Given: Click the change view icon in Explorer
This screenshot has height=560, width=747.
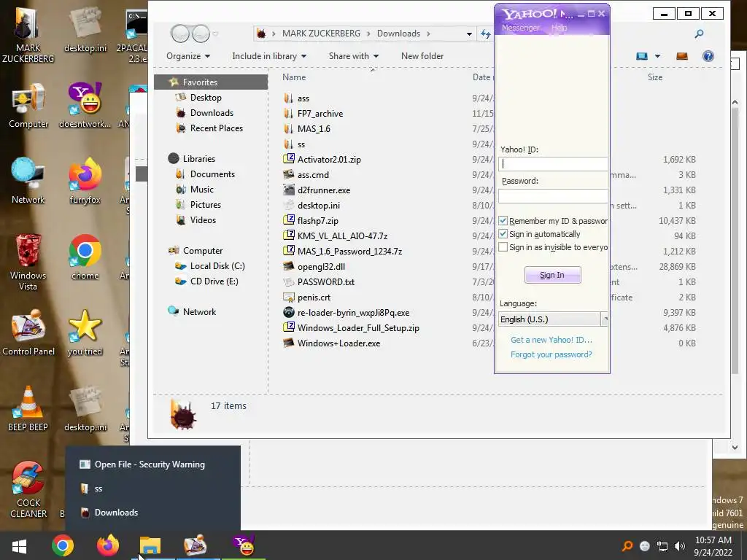Looking at the screenshot, I should pos(642,56).
